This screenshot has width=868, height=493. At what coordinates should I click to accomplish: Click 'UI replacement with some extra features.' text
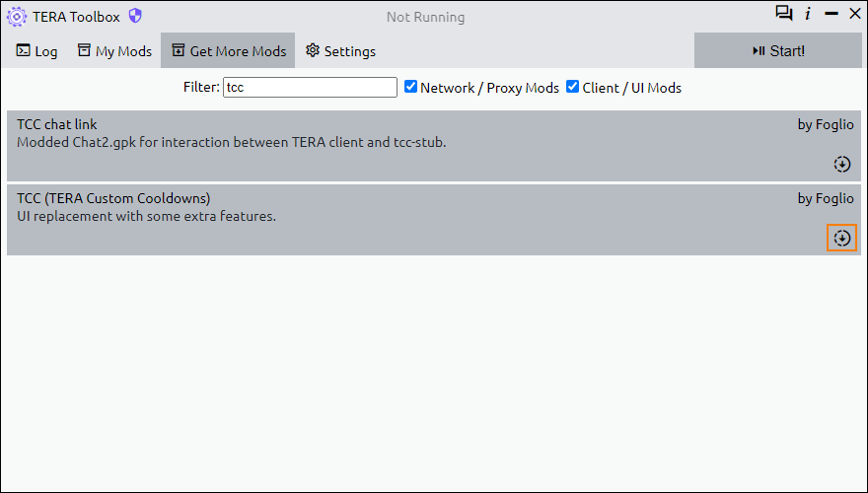tap(146, 216)
